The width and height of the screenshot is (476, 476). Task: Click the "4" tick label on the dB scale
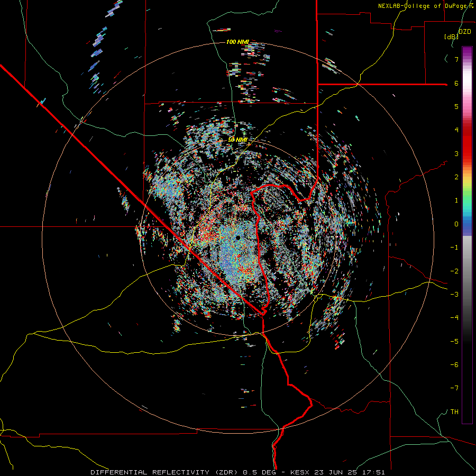coord(456,130)
